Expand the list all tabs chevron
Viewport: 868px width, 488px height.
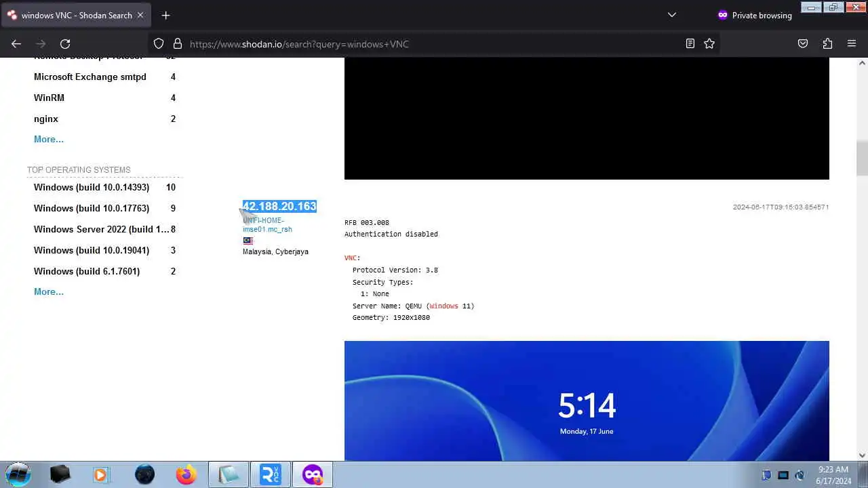point(672,15)
